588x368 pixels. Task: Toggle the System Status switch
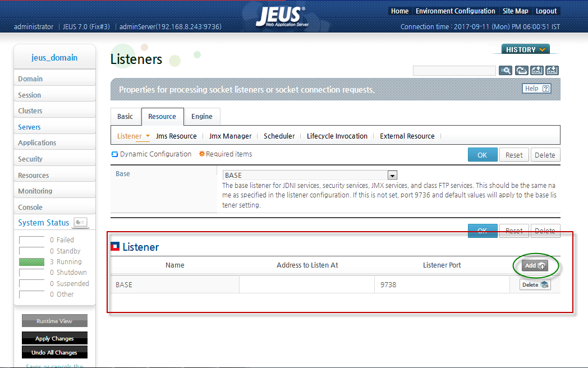click(x=81, y=223)
